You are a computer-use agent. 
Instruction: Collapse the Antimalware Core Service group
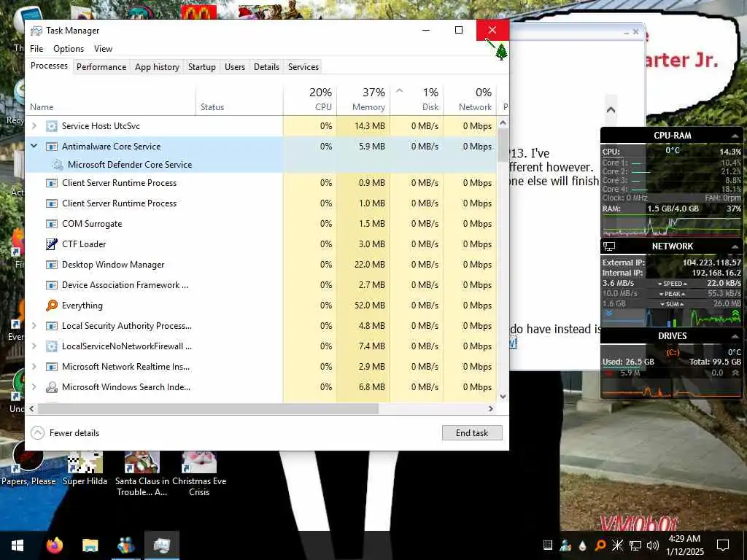click(x=34, y=146)
